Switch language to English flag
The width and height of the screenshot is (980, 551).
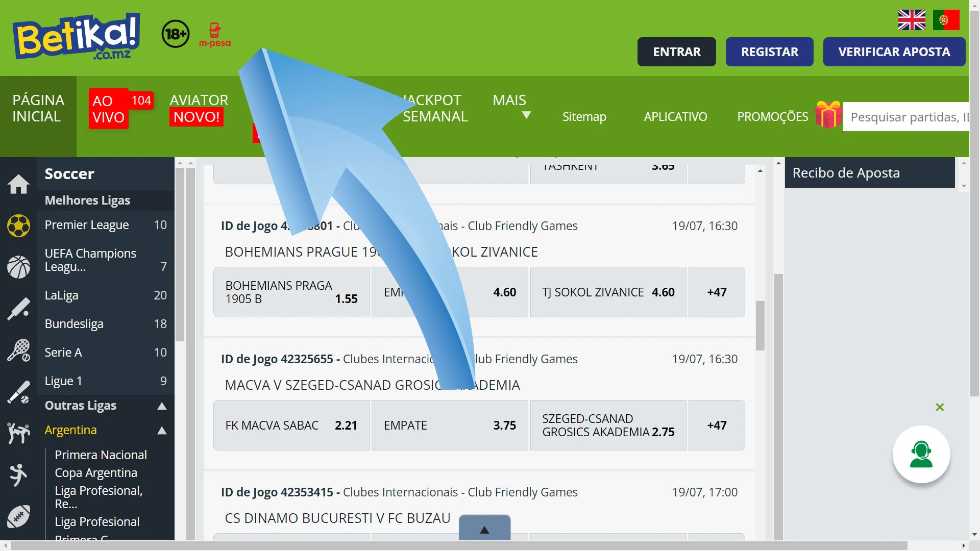click(912, 20)
